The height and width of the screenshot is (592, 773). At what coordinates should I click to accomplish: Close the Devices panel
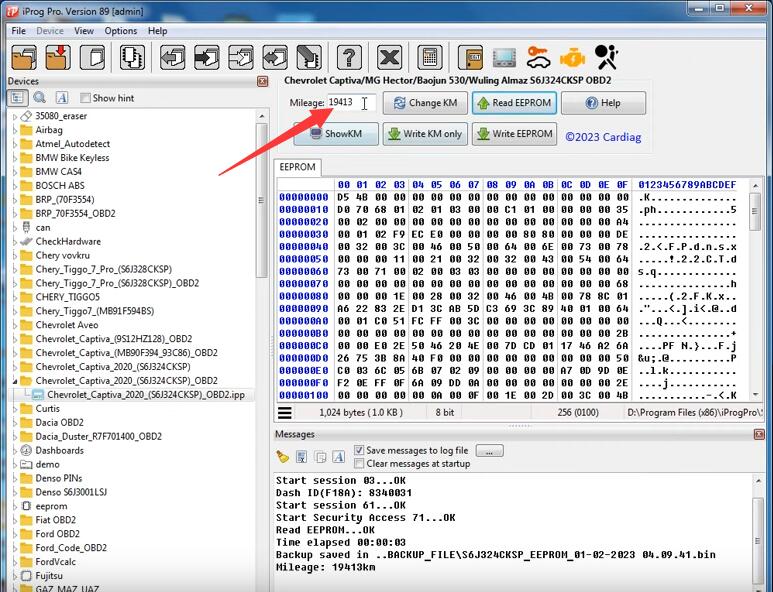coord(263,81)
